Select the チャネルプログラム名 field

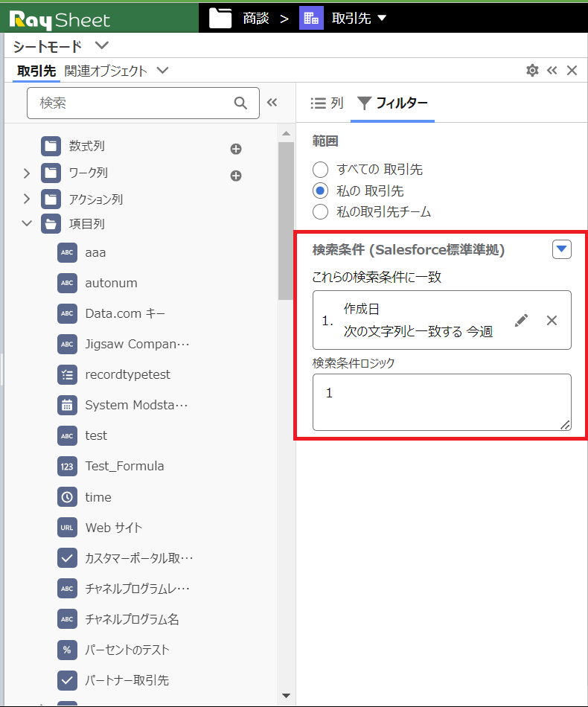[x=132, y=619]
